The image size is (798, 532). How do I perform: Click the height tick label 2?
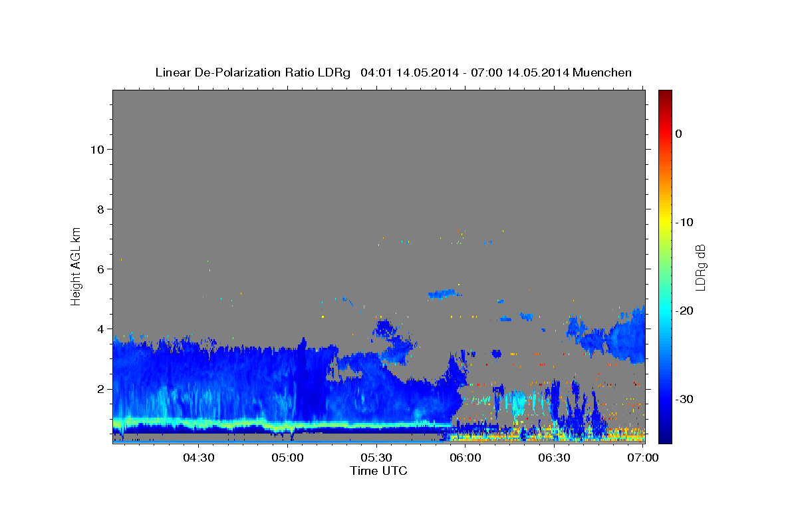pyautogui.click(x=102, y=389)
